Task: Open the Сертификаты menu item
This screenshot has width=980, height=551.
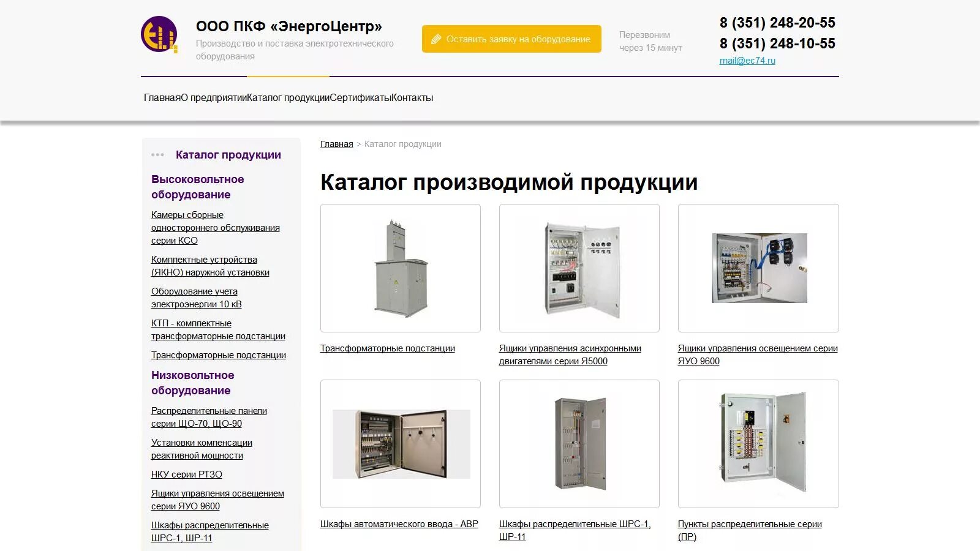Action: (x=360, y=98)
